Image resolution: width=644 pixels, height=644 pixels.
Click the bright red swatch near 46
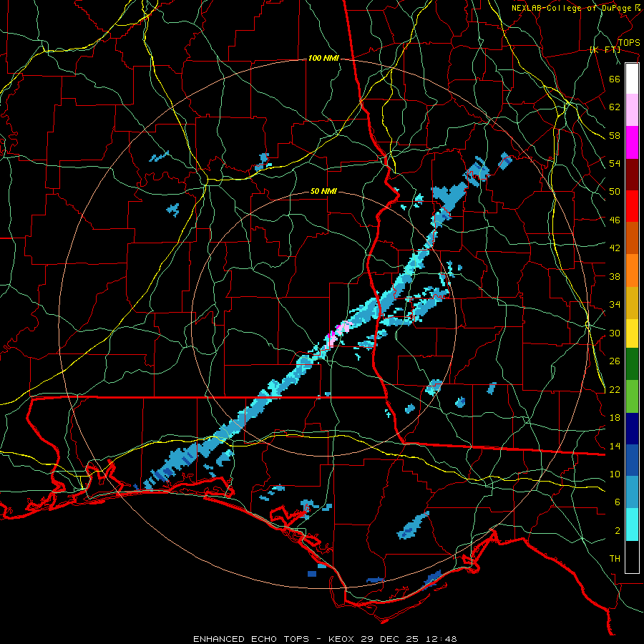(x=632, y=206)
